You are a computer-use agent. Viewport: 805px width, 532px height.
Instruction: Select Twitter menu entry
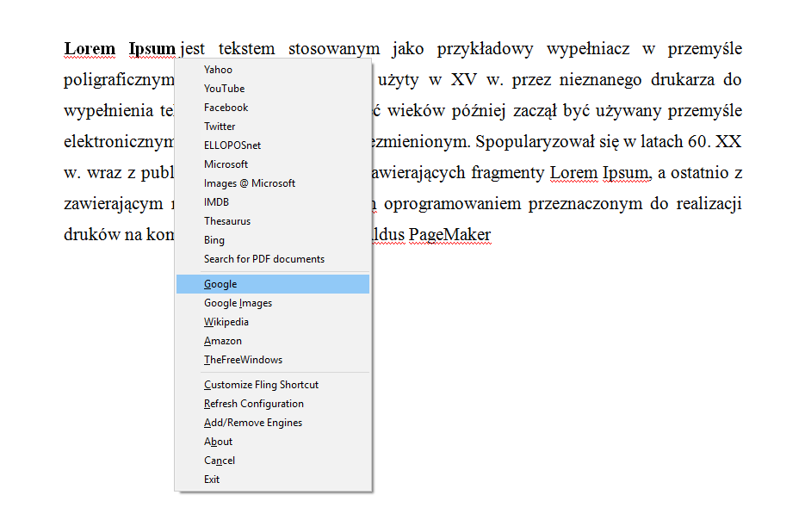(273, 127)
